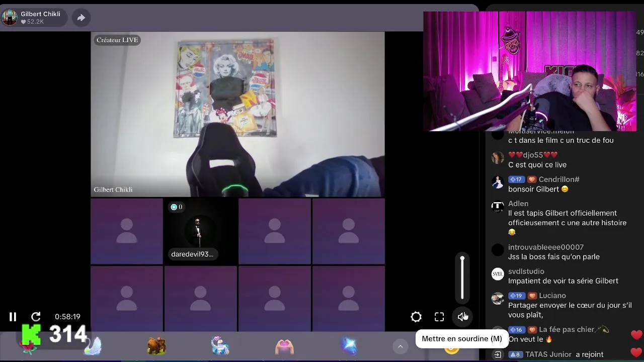
Task: Open the daredevil93 guest tile
Action: pyautogui.click(x=200, y=231)
